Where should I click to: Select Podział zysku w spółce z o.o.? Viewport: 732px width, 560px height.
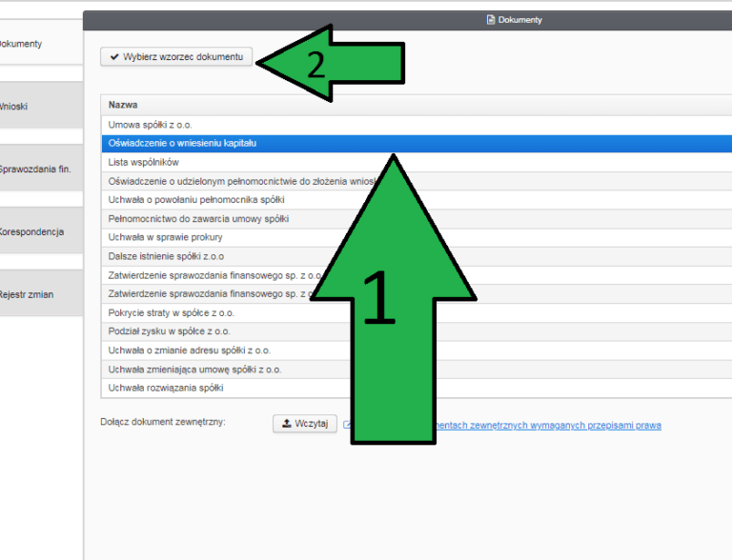click(417, 331)
